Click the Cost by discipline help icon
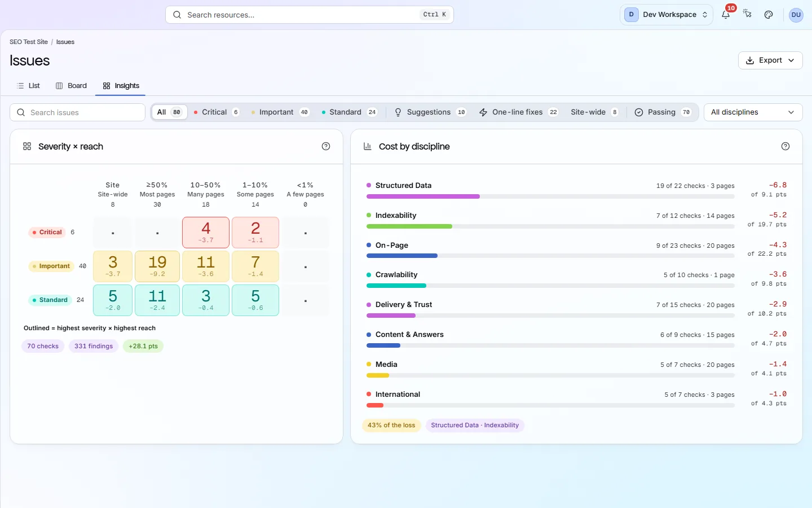This screenshot has width=812, height=508. [x=785, y=146]
